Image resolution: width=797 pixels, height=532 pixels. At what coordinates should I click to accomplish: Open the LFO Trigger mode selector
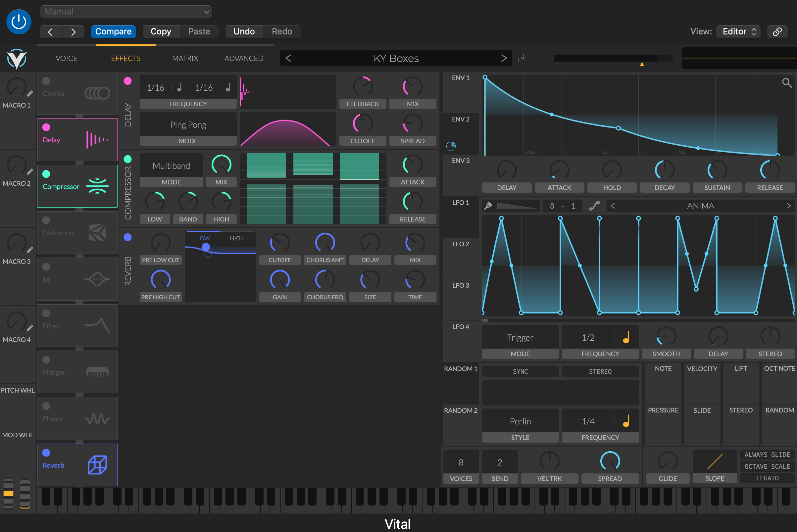pos(520,337)
